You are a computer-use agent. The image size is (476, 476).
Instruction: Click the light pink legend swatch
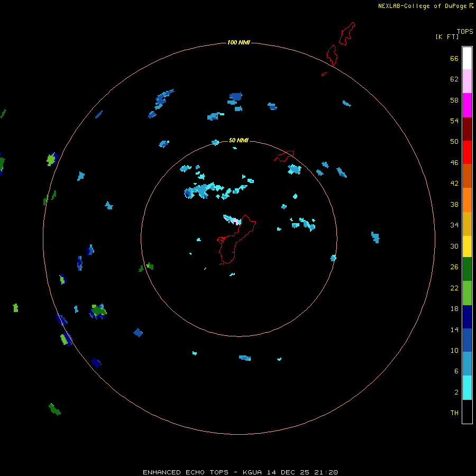pos(467,81)
